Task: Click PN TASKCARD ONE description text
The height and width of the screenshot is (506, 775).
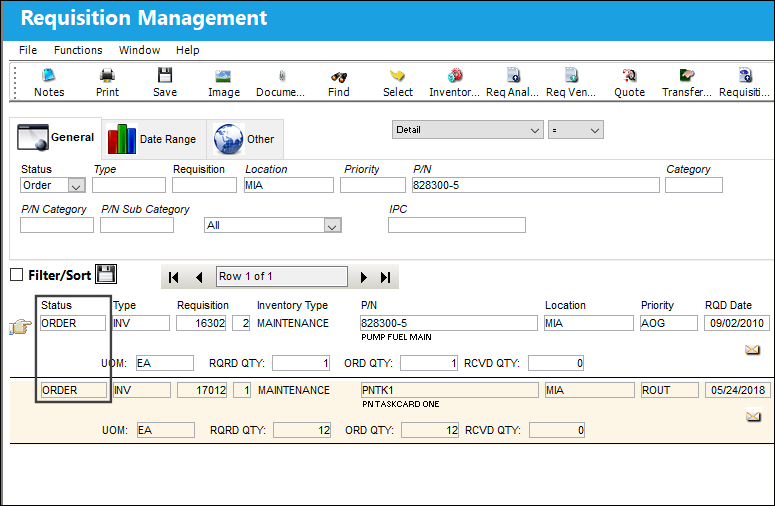Action: [401, 404]
